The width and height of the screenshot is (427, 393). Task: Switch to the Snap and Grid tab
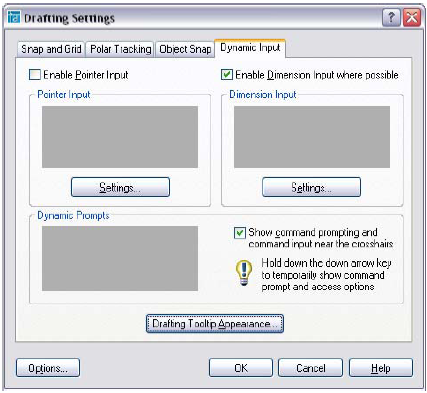point(51,49)
